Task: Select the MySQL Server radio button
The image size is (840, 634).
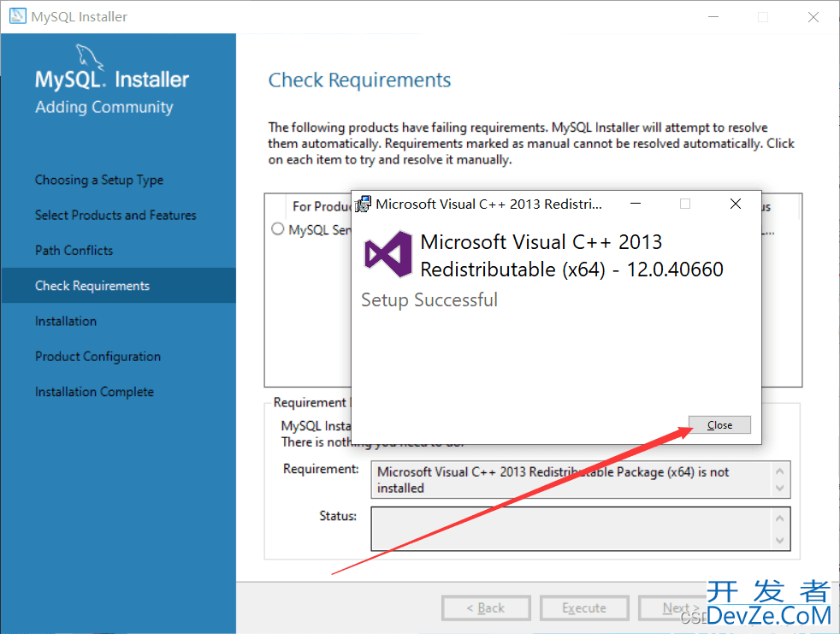Action: point(277,229)
